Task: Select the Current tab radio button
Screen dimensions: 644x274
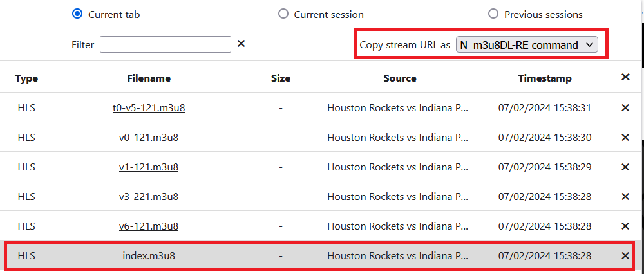Action: 77,14
